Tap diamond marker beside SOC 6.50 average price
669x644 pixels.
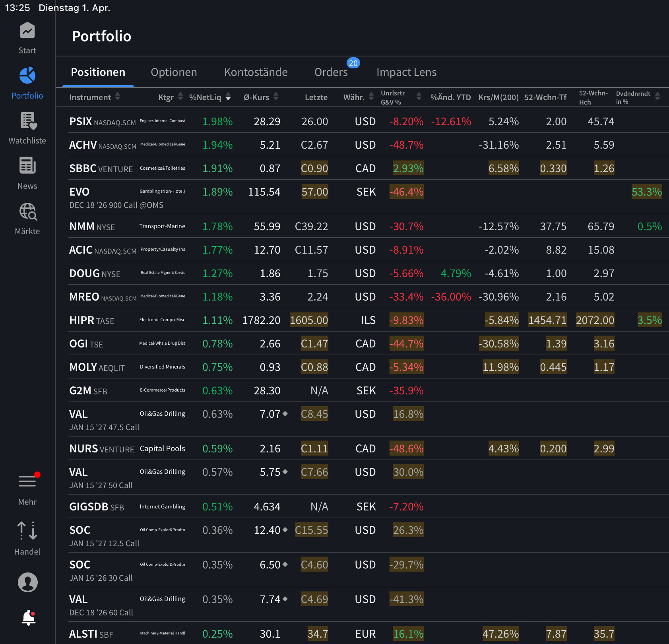(x=285, y=564)
